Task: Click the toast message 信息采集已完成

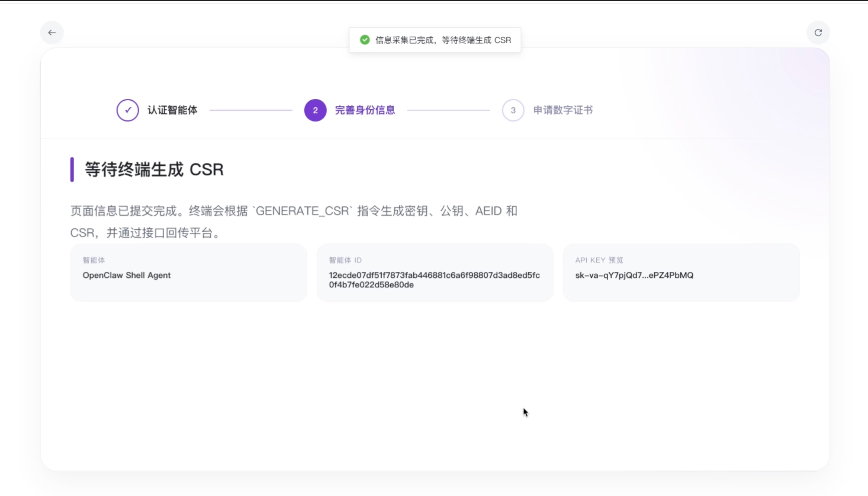Action: (443, 40)
